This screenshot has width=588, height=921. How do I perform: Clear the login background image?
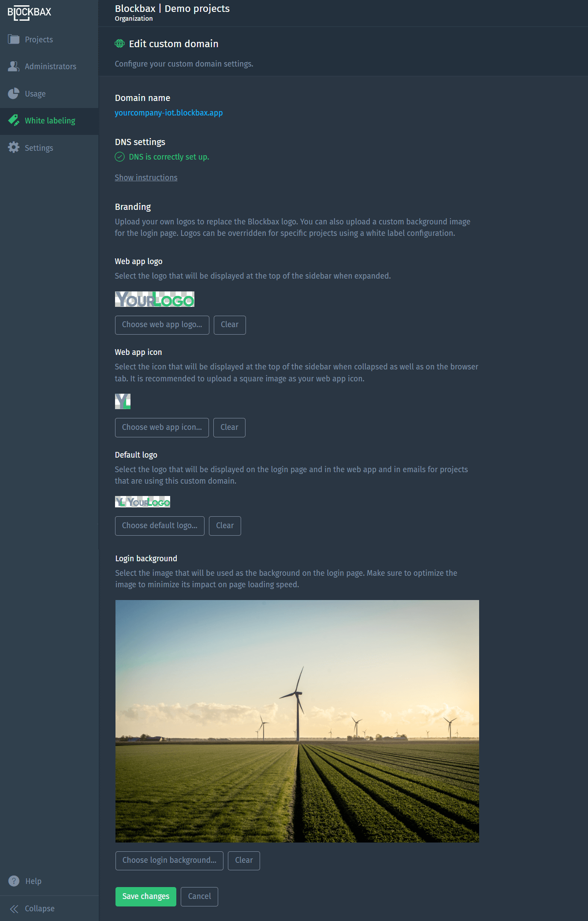click(244, 861)
